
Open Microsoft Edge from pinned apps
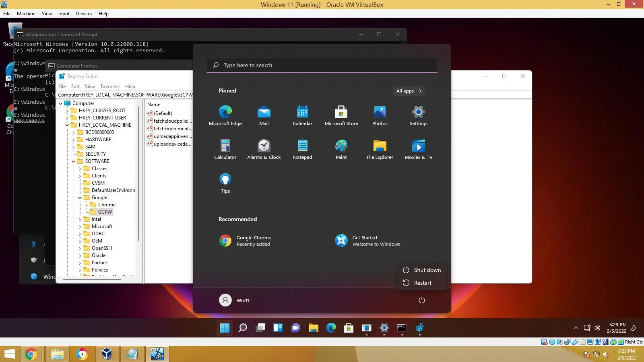(x=225, y=115)
